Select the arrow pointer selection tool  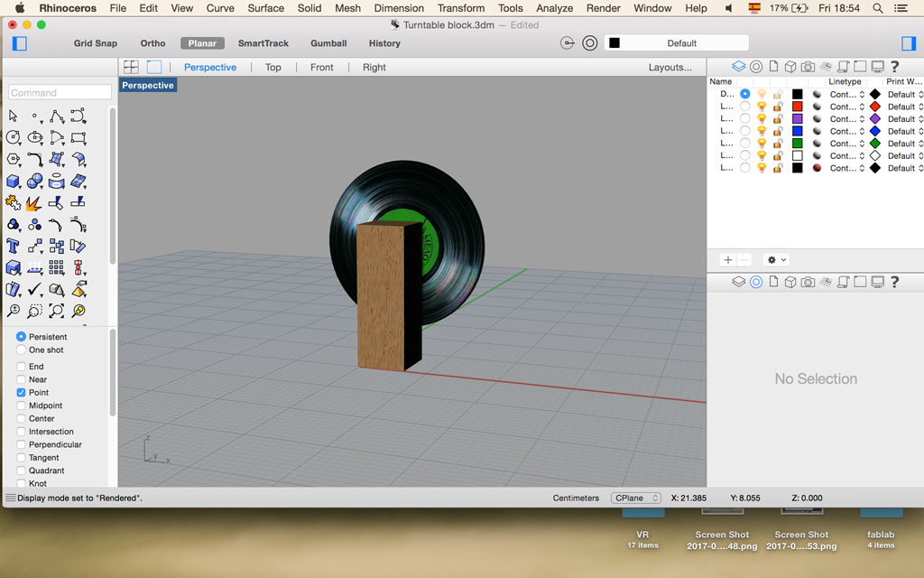[x=13, y=116]
